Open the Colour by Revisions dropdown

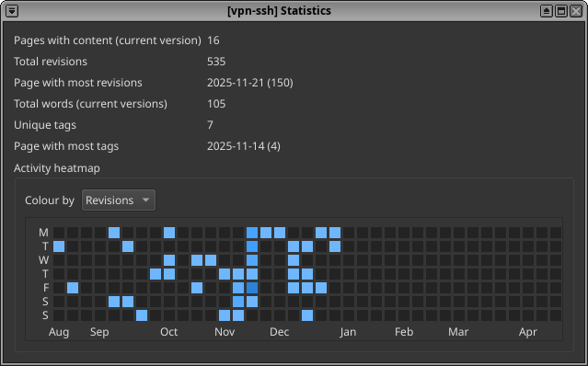click(x=119, y=200)
